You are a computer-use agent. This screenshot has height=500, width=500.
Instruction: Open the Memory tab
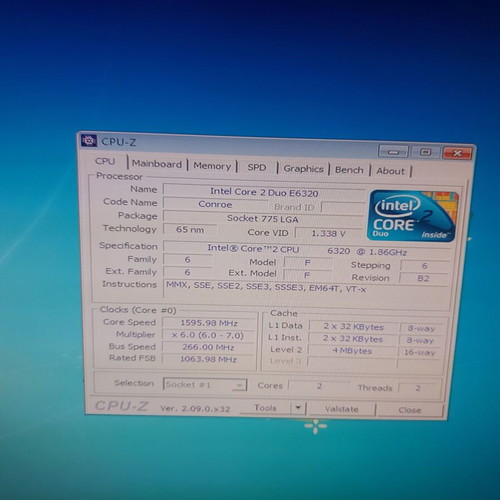coord(212,166)
